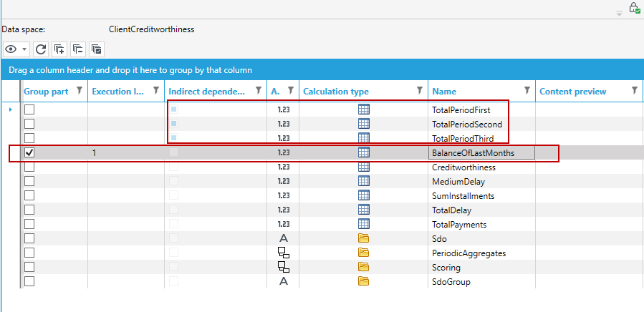This screenshot has width=644, height=312.
Task: Check Group part box for Creditworthiness
Action: pyautogui.click(x=29, y=167)
